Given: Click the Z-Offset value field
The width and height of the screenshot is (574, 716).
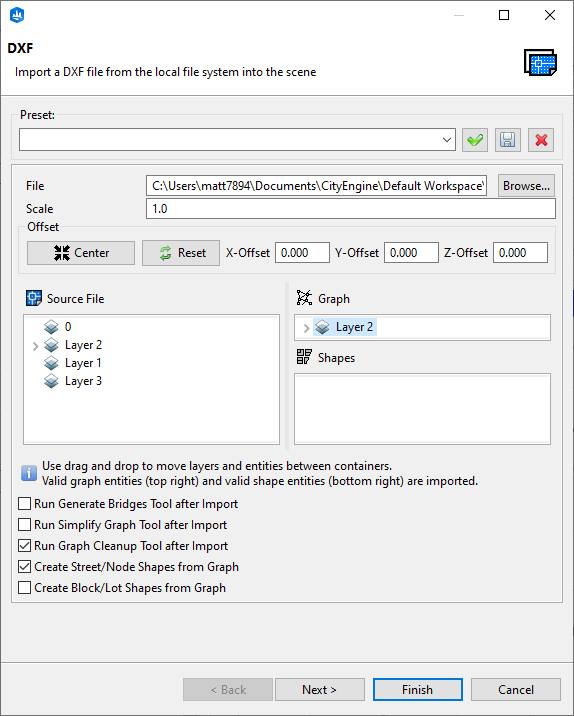Looking at the screenshot, I should (520, 253).
